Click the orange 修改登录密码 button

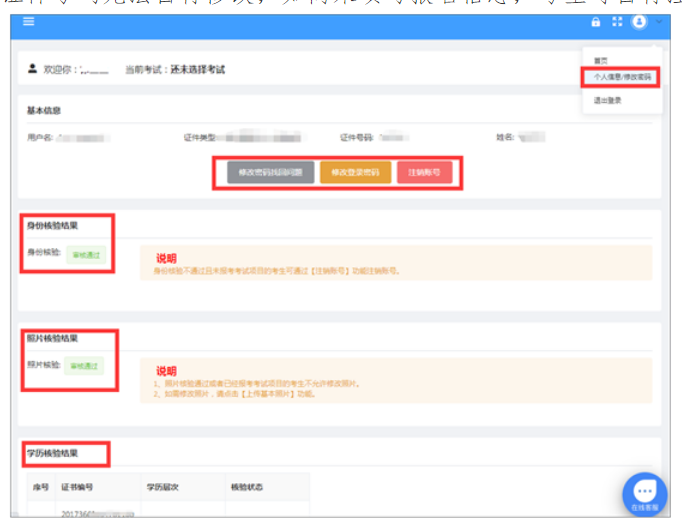coord(355,173)
